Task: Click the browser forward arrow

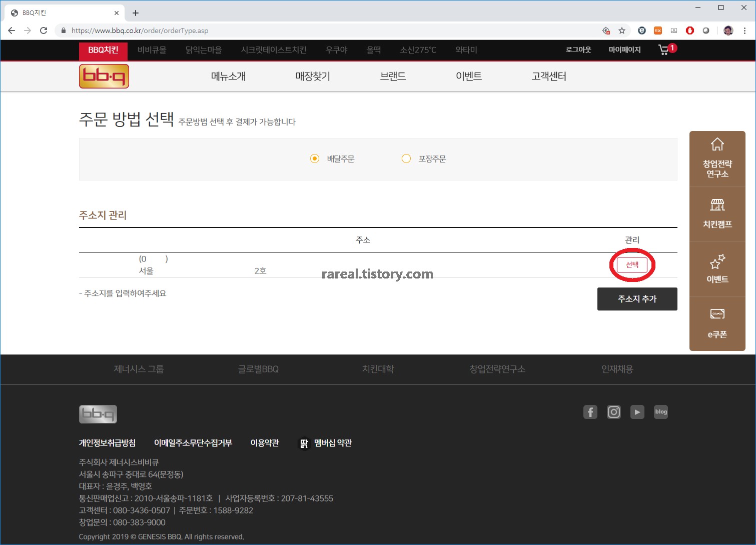Action: [28, 30]
